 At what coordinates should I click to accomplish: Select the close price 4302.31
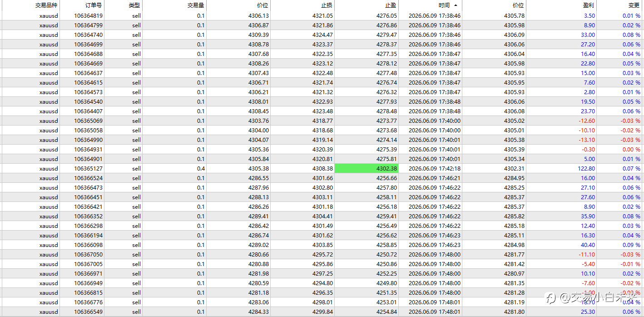tap(514, 168)
